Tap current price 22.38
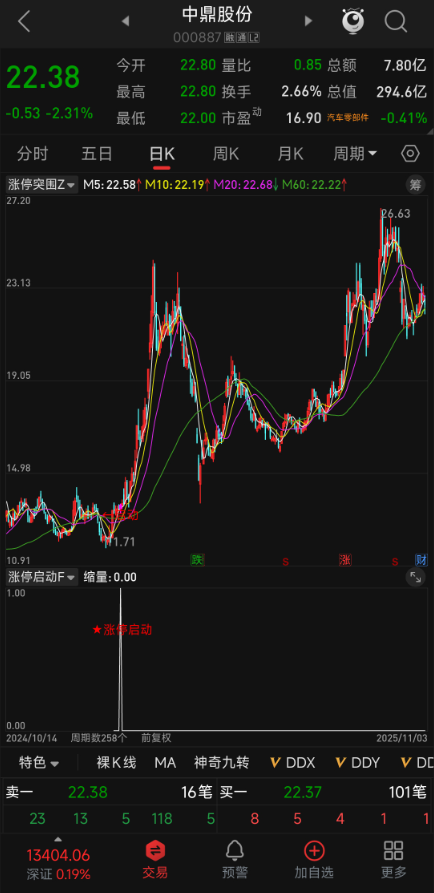Screen dimensions: 434x893 click(x=43, y=77)
